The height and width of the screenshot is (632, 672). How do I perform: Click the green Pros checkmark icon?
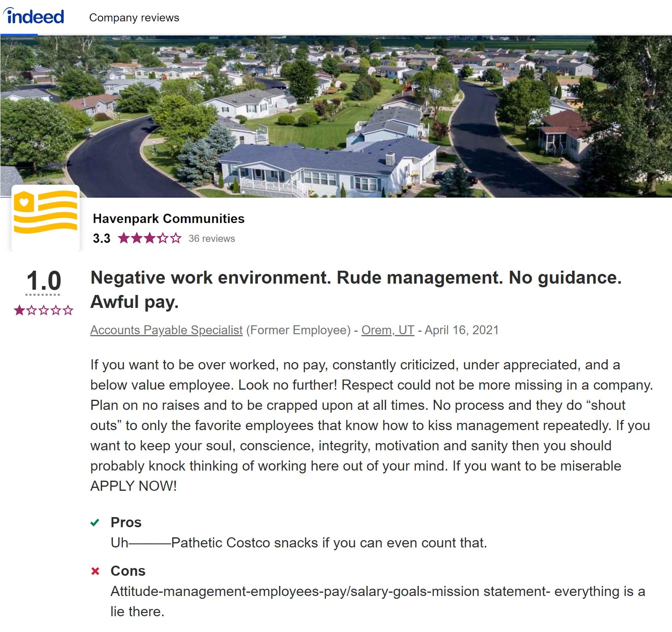click(x=95, y=522)
